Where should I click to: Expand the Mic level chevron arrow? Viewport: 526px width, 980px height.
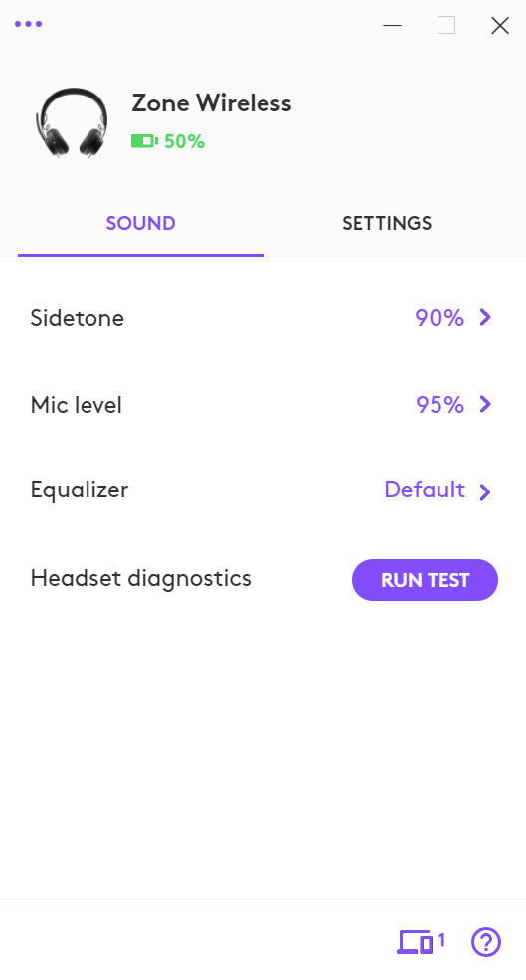(485, 404)
